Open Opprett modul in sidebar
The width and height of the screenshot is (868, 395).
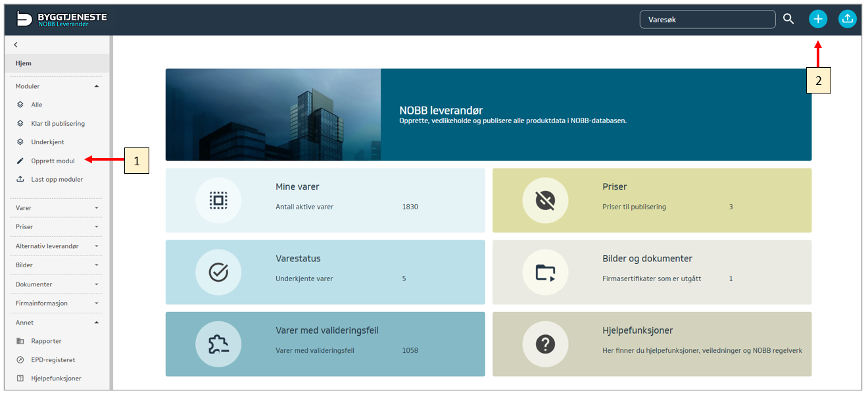tap(53, 161)
